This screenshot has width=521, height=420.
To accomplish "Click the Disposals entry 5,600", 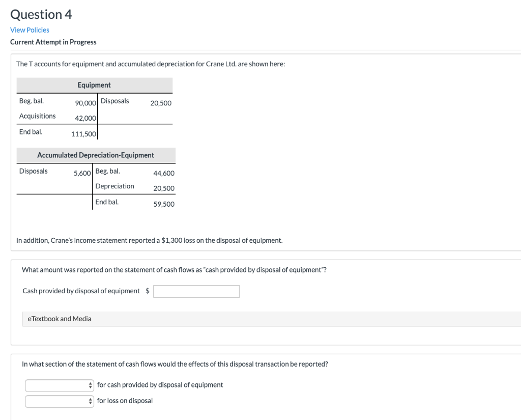I will pyautogui.click(x=81, y=173).
